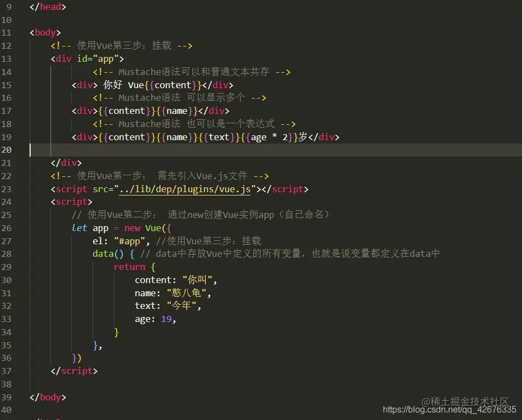Click 'let app = new Vue({' line
Image resolution: width=522 pixels, height=420 pixels.
122,228
